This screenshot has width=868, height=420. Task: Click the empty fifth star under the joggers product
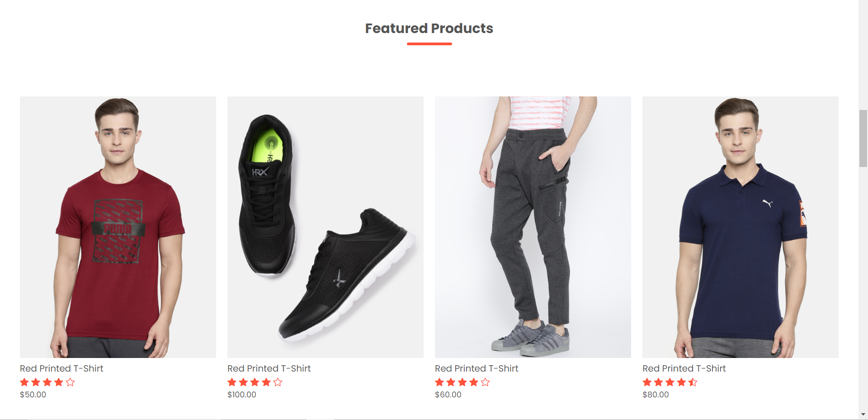[x=485, y=382]
